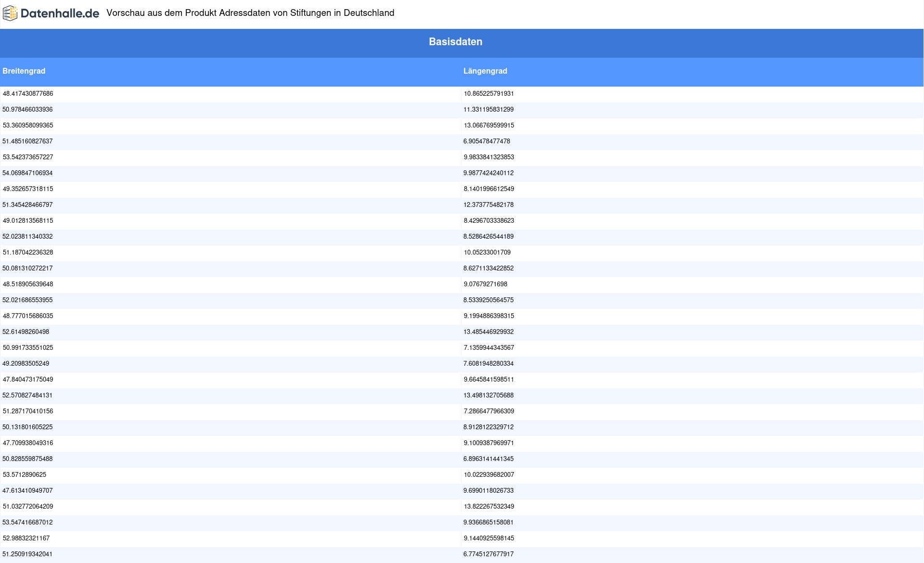Viewport: 924px width, 563px height.
Task: Select latitude value 47.840473175049
Action: 28,380
